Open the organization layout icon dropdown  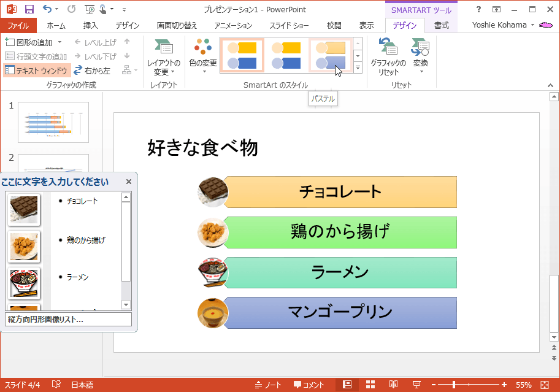[x=129, y=70]
